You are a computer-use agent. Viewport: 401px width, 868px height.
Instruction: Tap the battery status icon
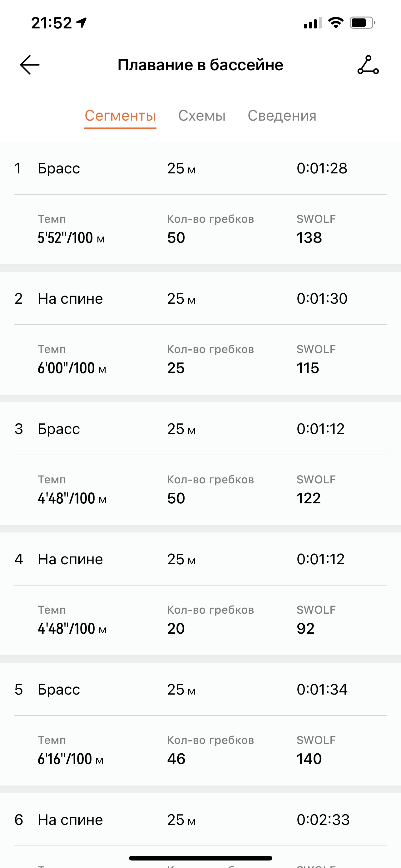coord(362,23)
